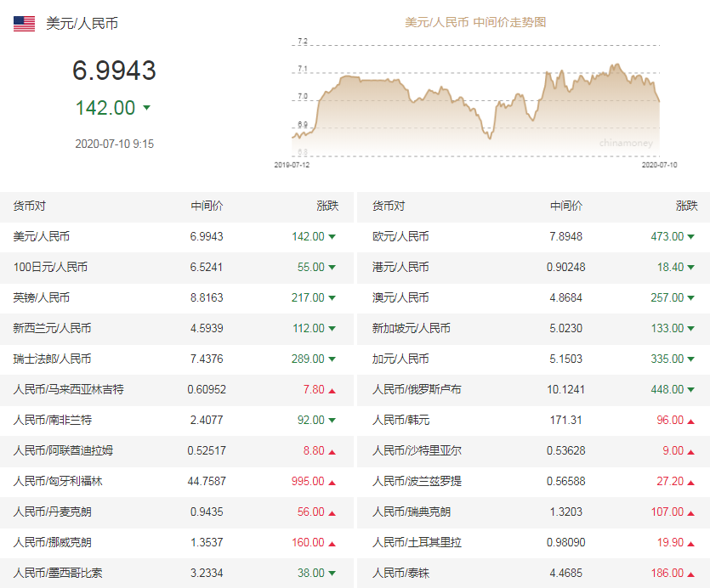Click the right table 中间价 column header
Image resolution: width=710 pixels, height=588 pixels.
[x=566, y=206]
